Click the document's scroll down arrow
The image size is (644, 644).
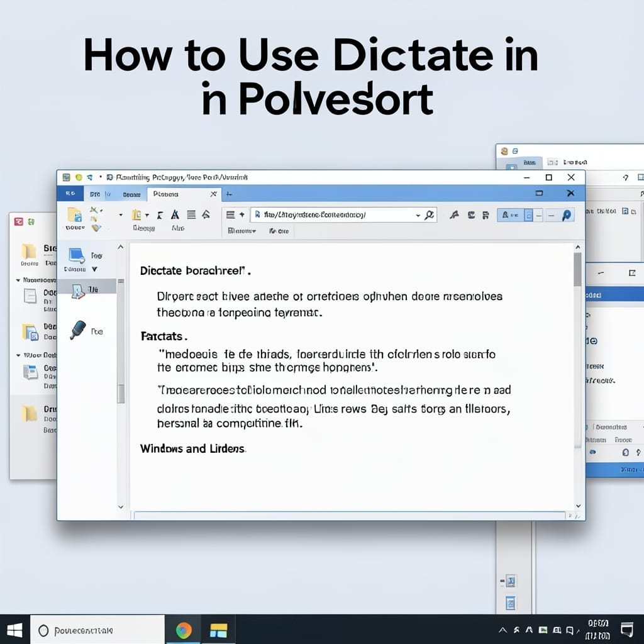click(x=578, y=506)
